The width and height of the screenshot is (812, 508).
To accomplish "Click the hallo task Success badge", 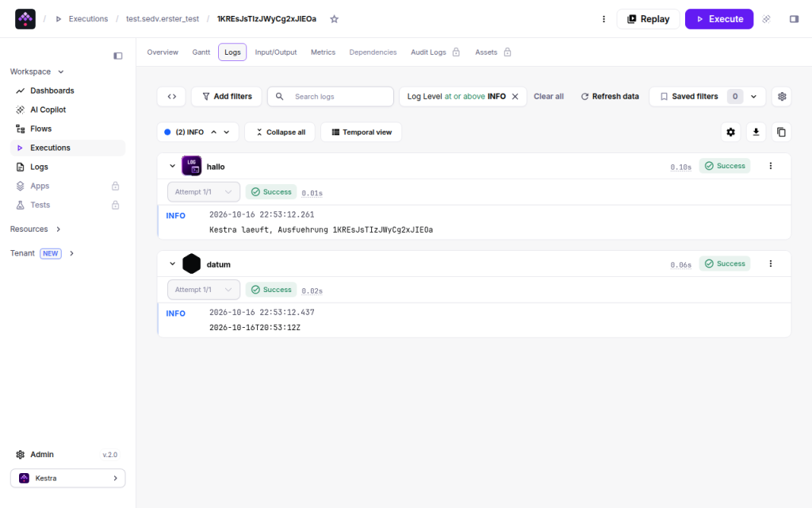I will point(725,166).
